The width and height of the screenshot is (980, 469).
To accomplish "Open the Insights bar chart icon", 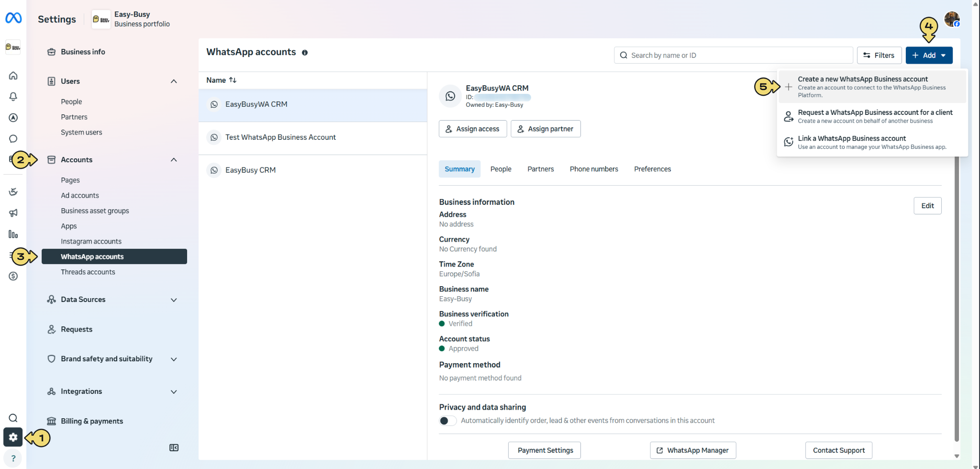I will 13,234.
